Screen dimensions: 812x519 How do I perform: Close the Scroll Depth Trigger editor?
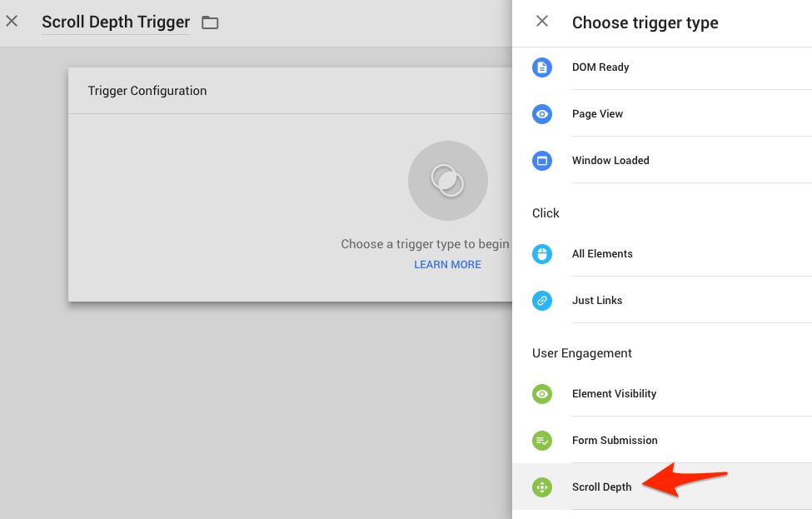click(12, 21)
